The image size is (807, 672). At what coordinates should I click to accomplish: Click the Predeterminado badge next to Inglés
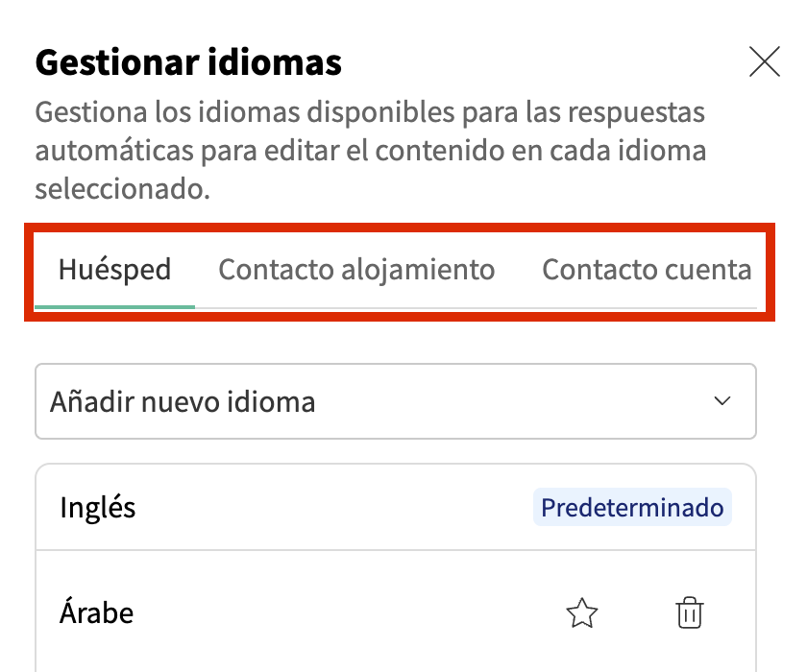pyautogui.click(x=632, y=507)
